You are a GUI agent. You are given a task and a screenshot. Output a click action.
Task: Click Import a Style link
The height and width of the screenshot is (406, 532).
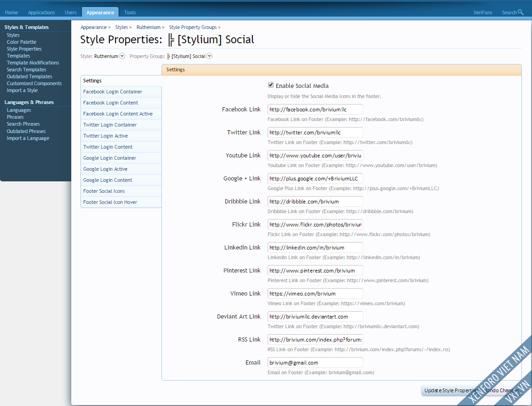pos(22,90)
